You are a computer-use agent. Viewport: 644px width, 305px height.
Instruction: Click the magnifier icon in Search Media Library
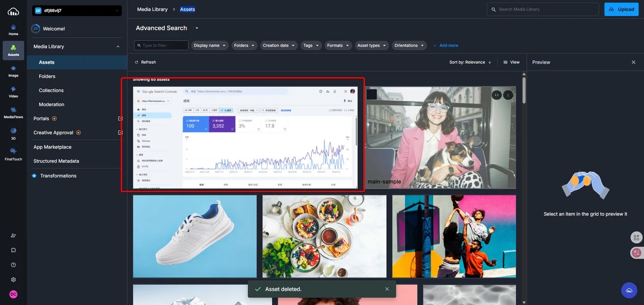point(494,9)
